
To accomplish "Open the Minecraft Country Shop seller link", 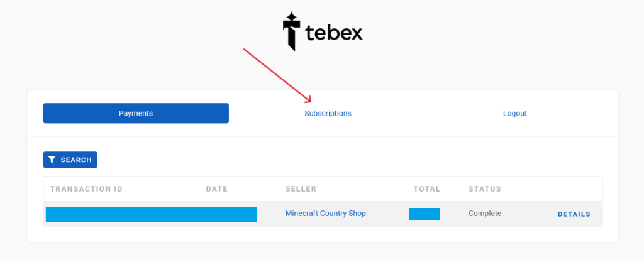I will point(325,214).
